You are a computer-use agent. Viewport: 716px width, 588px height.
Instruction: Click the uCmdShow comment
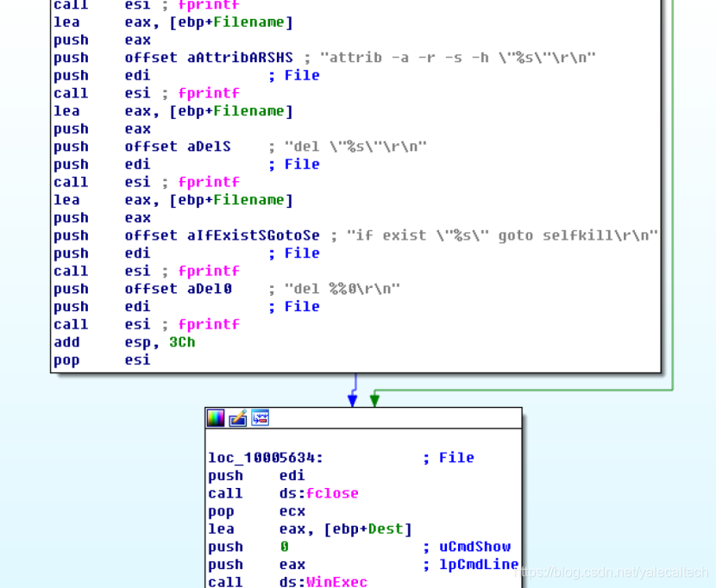pos(475,547)
